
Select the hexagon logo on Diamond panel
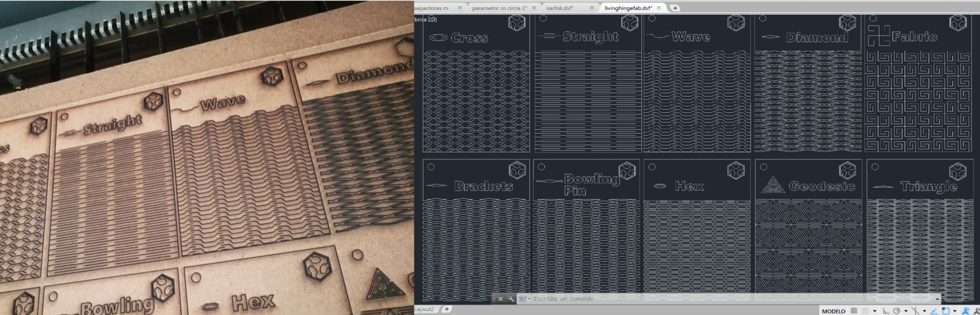tap(849, 23)
